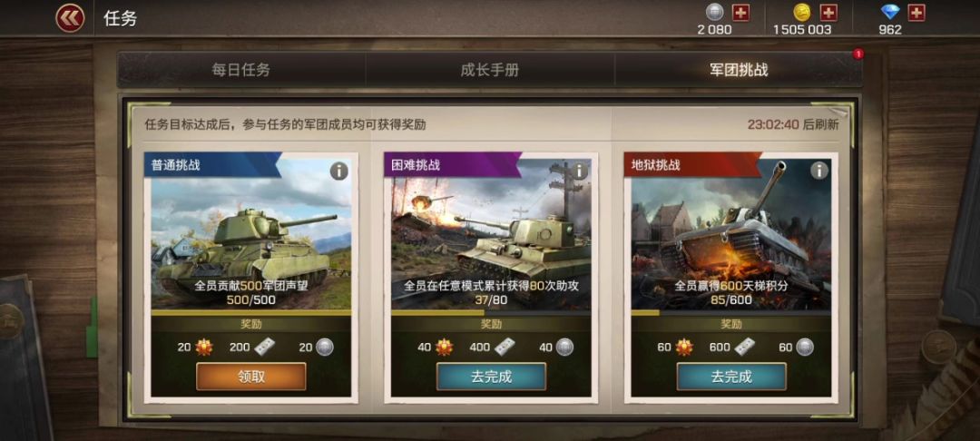Viewport: 980px width, 441px height.
Task: Click 去完成 under 地狱挑战
Action: (x=731, y=377)
